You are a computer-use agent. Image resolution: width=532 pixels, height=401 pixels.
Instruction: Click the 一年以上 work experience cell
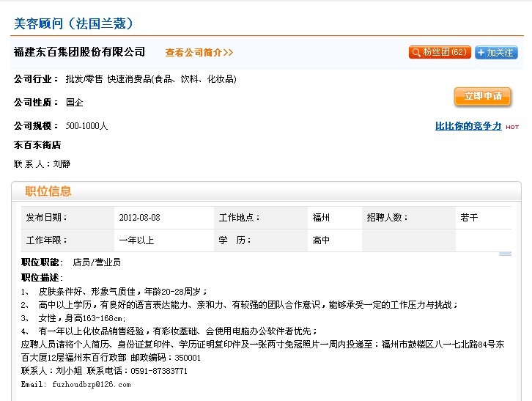[136, 240]
